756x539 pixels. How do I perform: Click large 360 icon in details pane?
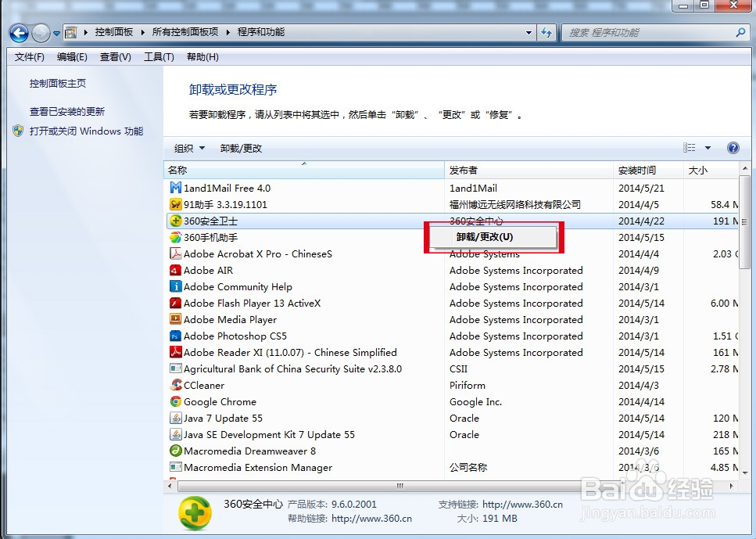195,512
